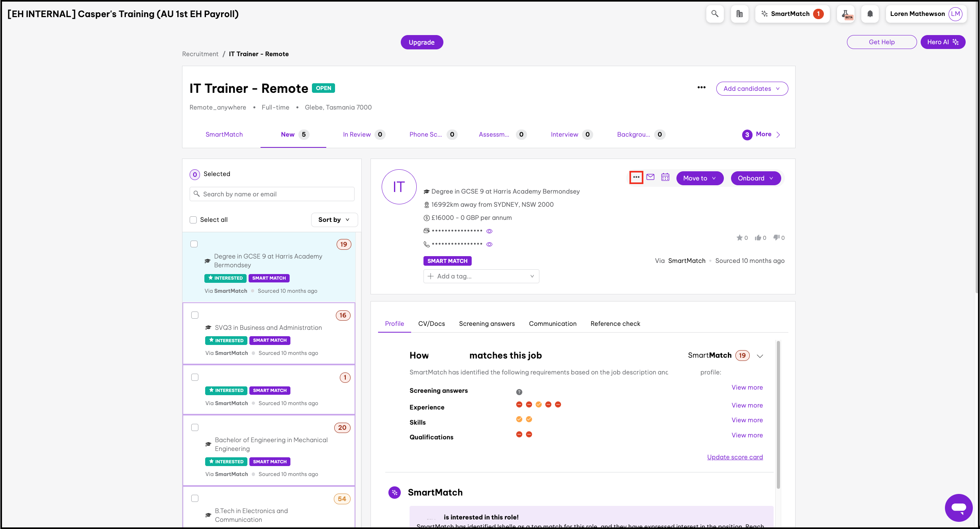Open the Sort by dropdown
The height and width of the screenshot is (529, 980).
click(334, 220)
